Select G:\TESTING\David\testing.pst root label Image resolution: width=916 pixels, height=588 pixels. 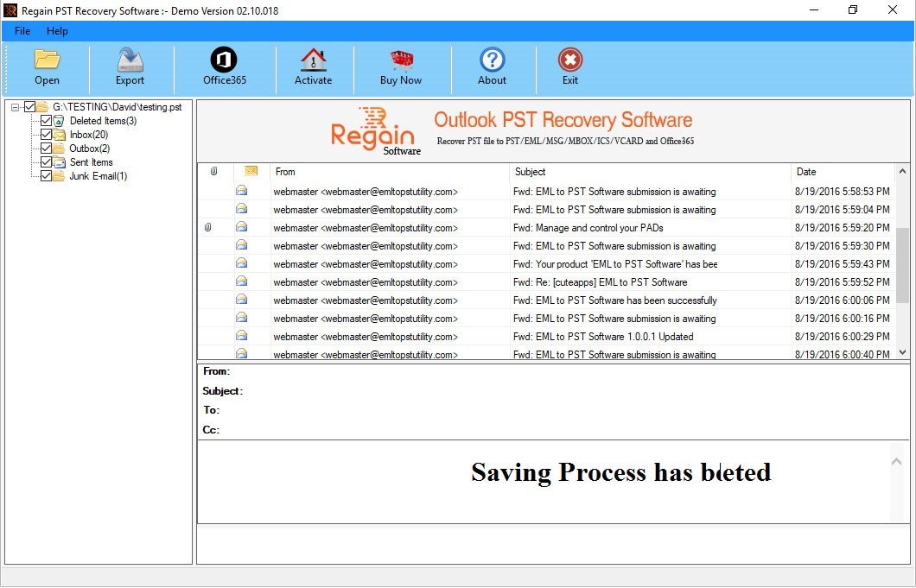[x=117, y=107]
